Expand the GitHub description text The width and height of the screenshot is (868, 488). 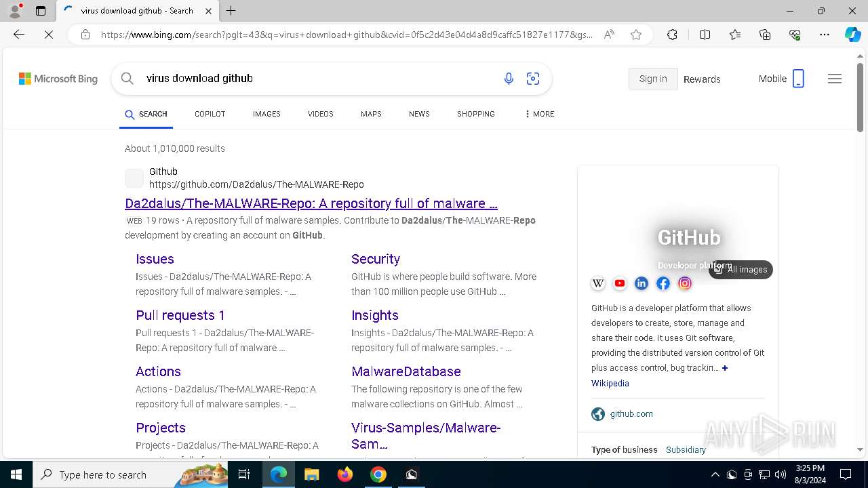tap(725, 368)
